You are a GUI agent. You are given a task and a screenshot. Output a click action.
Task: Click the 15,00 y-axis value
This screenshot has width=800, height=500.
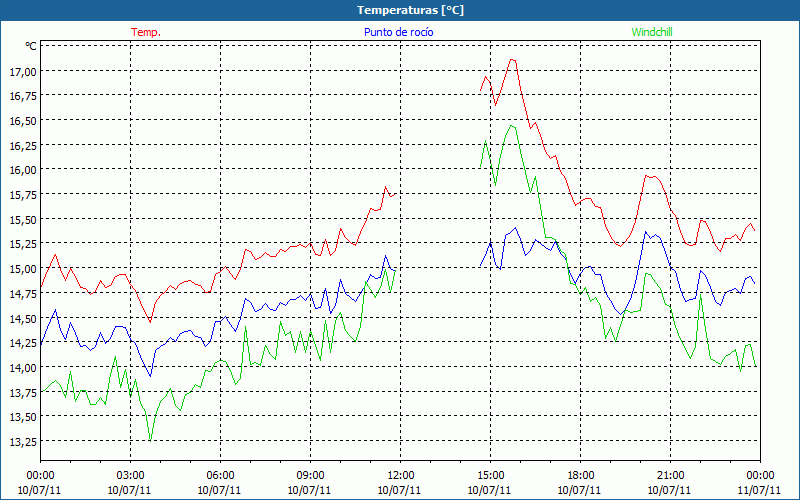coord(23,269)
